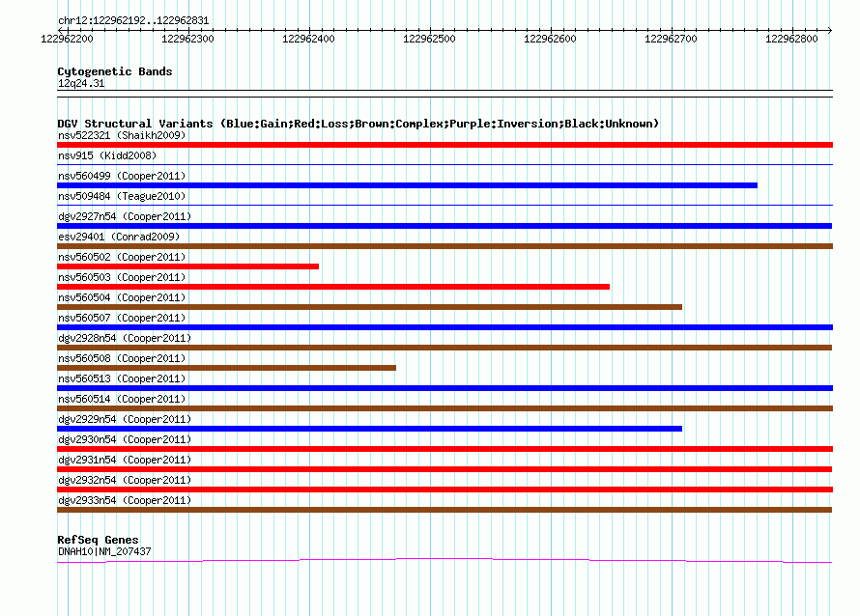
Task: Click ruler position 122962500
Action: pos(429,39)
